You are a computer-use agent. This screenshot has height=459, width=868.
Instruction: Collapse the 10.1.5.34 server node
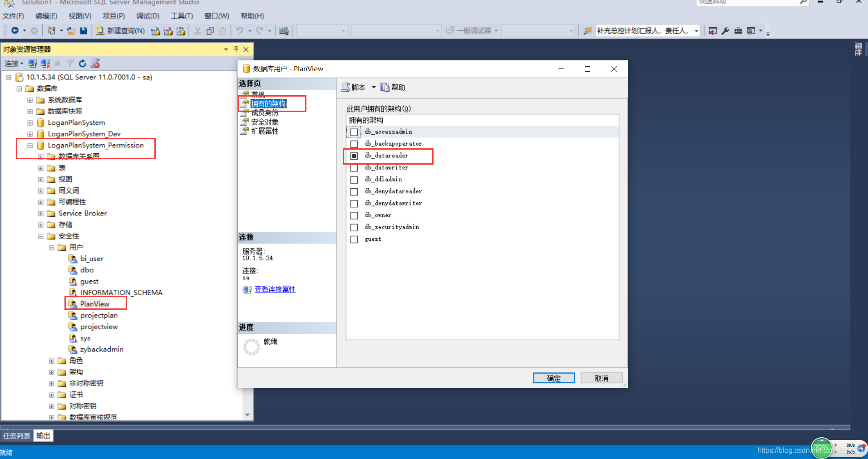click(x=8, y=78)
